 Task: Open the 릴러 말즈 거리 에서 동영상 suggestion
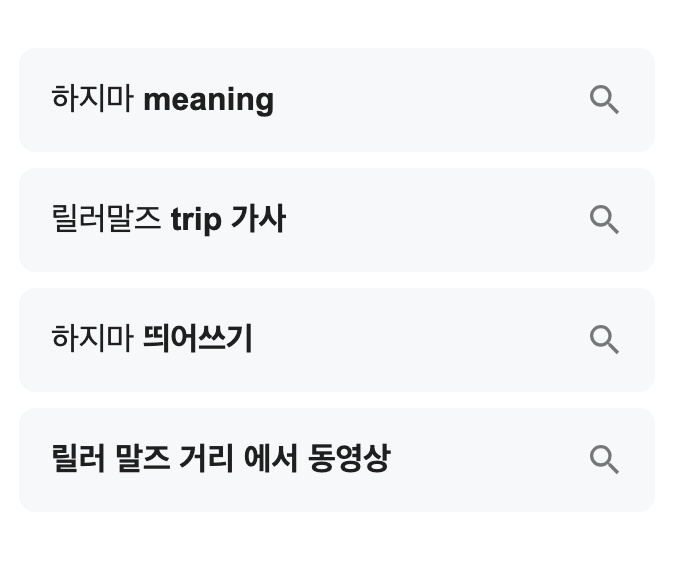pyautogui.click(x=337, y=460)
